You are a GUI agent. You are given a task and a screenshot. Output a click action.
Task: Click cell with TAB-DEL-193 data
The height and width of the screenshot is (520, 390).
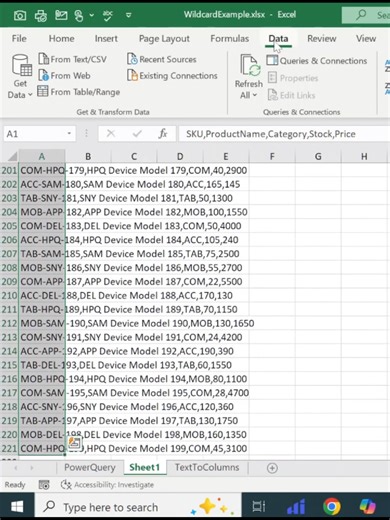point(42,365)
